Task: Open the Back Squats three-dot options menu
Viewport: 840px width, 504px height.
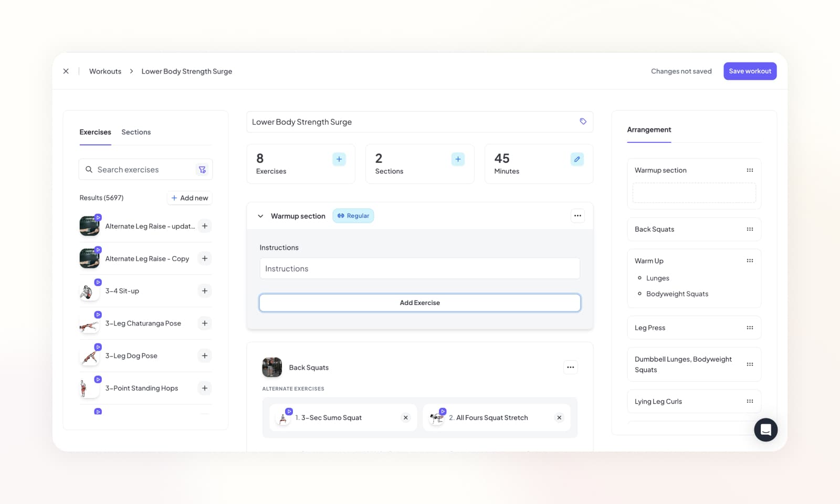Action: point(570,367)
